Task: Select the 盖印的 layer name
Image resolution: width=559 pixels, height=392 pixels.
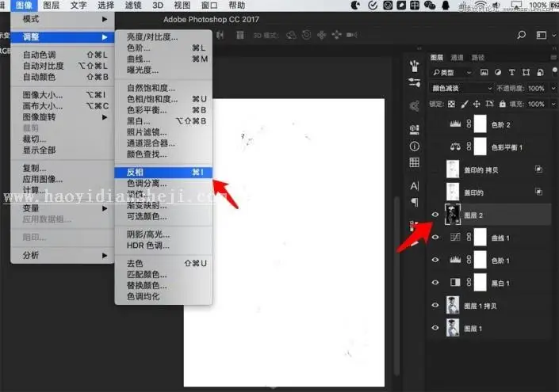Action: tap(473, 192)
